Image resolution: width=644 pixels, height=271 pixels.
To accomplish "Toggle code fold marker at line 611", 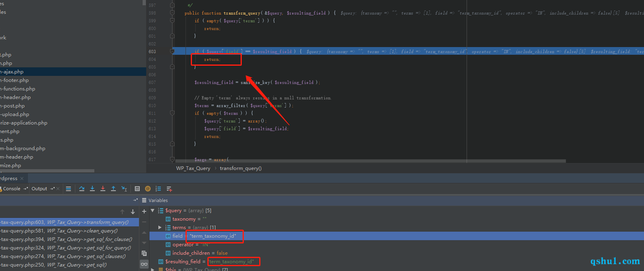I will [172, 113].
